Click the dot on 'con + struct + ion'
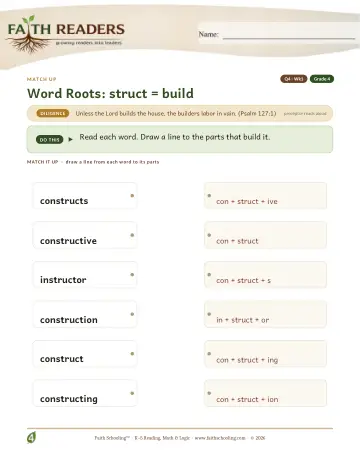360x466 pixels. point(209,393)
